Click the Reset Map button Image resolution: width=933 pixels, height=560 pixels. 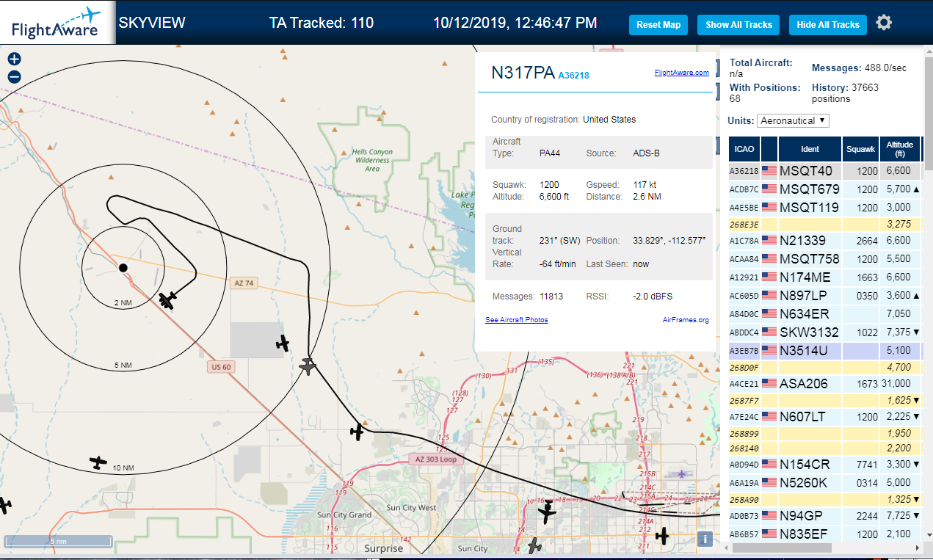tap(658, 24)
